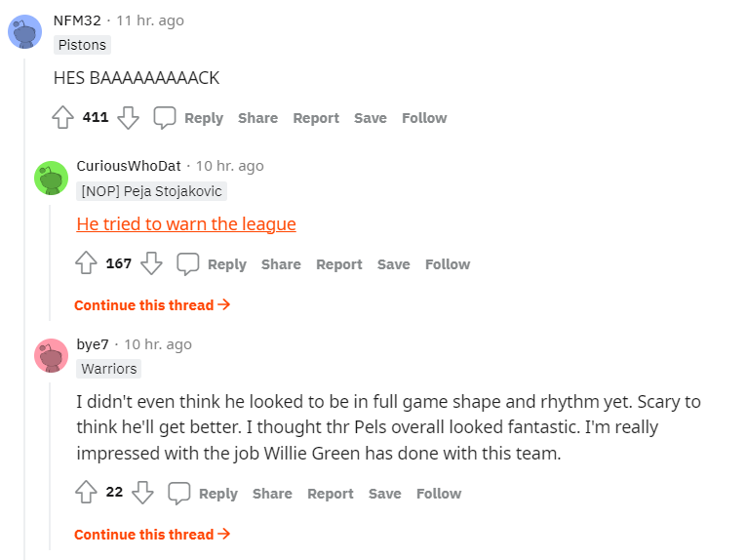This screenshot has height=560, width=747.
Task: Follow CuriousWhoDat's comment
Action: [x=448, y=264]
